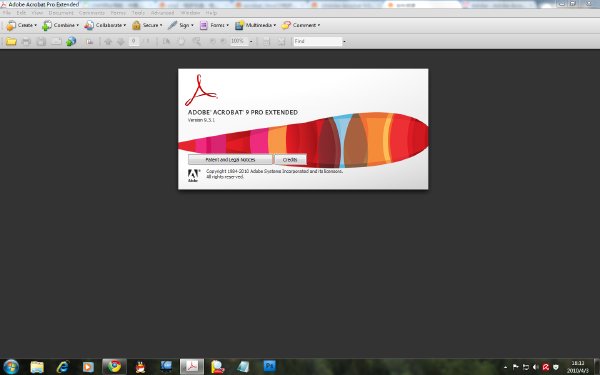Open the File menu
This screenshot has height=375, width=600.
tap(7, 13)
